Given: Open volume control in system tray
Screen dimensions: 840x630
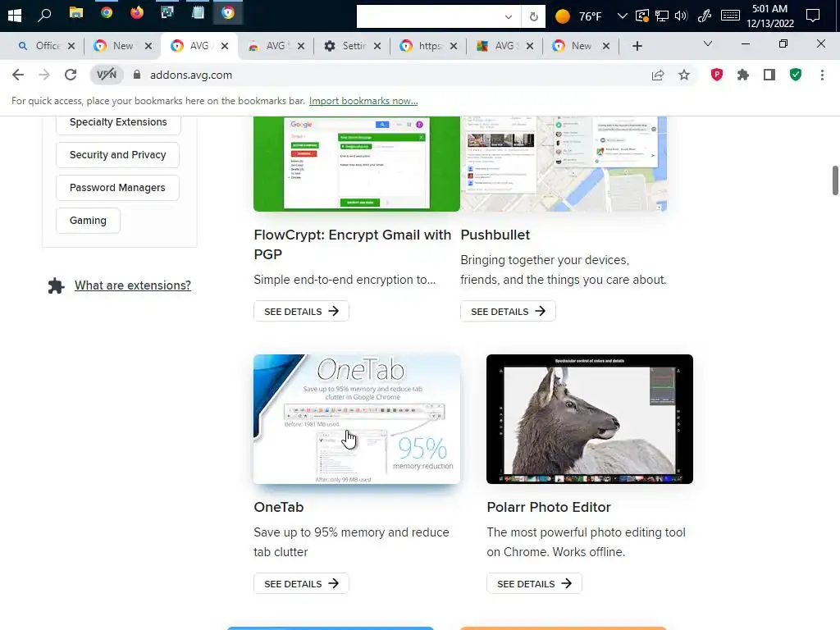Looking at the screenshot, I should click(681, 16).
